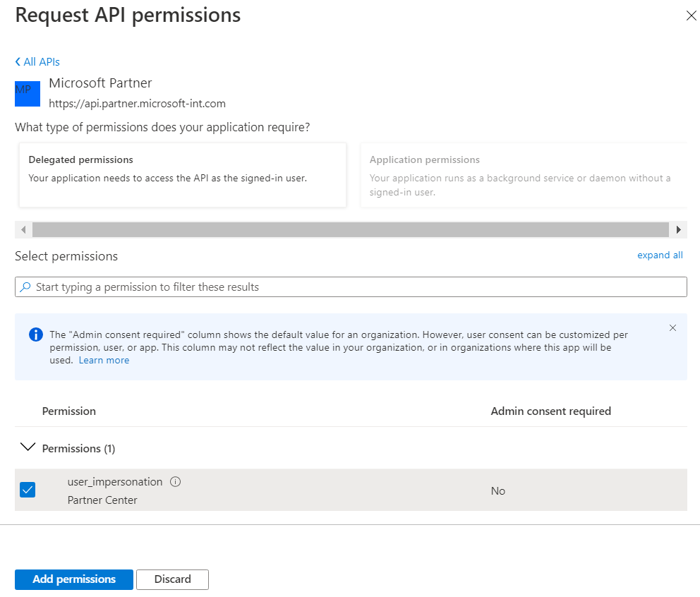Click the info icon next to user_impersonation
Image resolution: width=700 pixels, height=597 pixels.
coord(176,481)
